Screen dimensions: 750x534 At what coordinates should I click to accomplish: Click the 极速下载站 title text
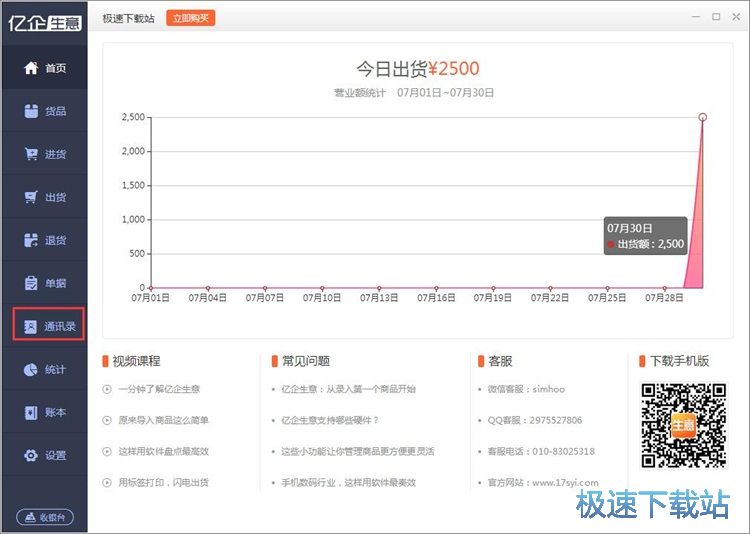128,18
